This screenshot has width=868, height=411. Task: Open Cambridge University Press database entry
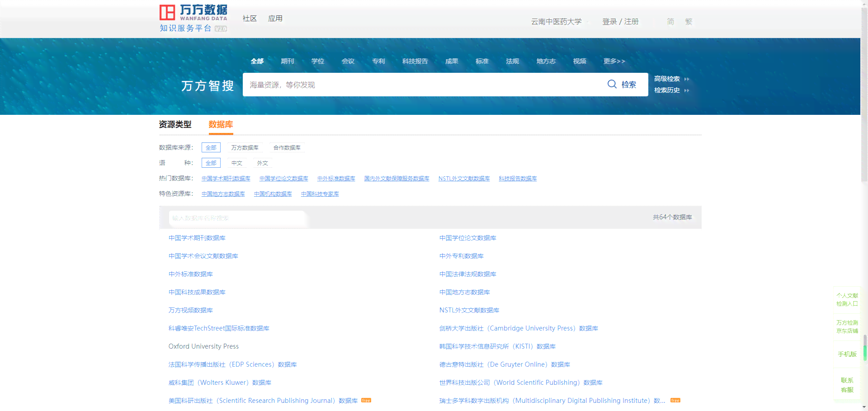[519, 328]
